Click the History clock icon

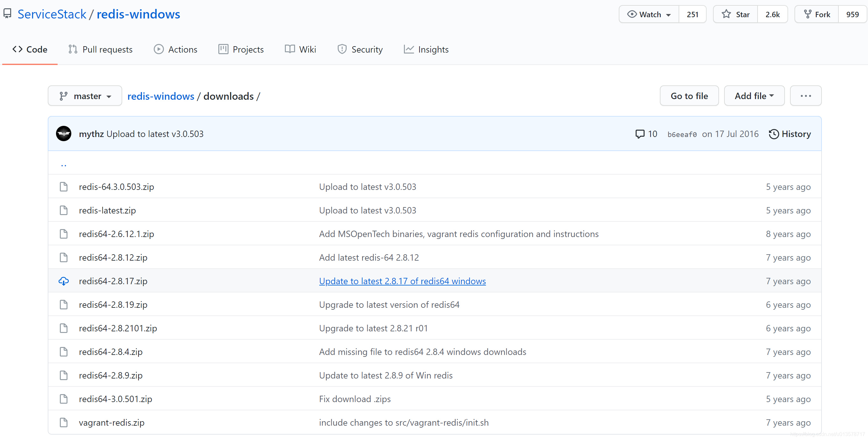pyautogui.click(x=774, y=134)
